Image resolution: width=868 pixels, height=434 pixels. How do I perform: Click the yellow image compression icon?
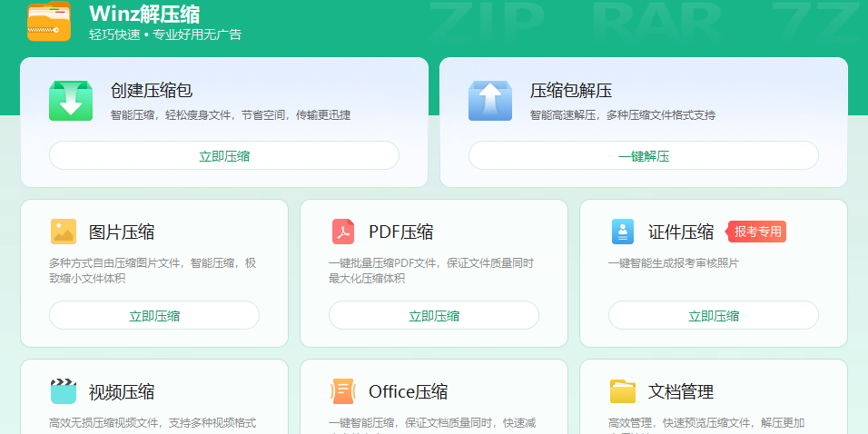[x=64, y=232]
